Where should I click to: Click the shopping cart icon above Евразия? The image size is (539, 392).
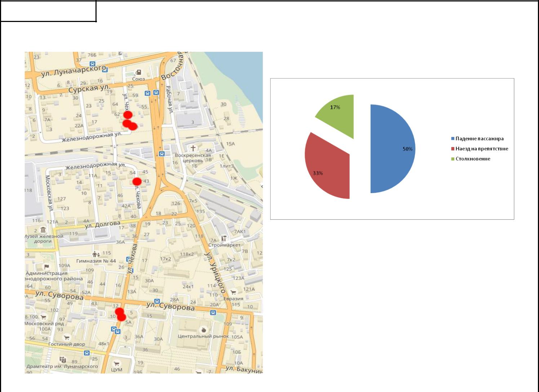pyautogui.click(x=233, y=292)
